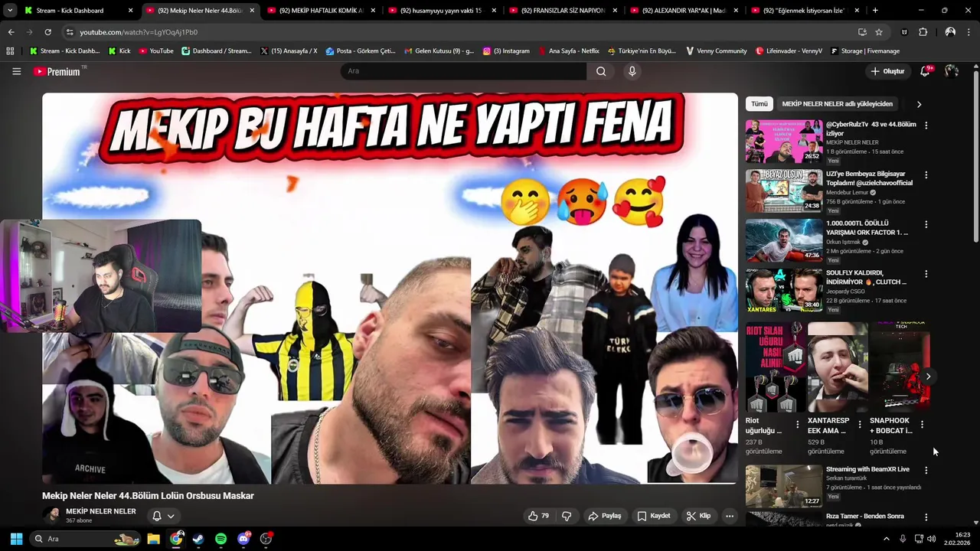Viewport: 980px width, 551px height.
Task: Open the account avatar menu
Action: point(952,71)
